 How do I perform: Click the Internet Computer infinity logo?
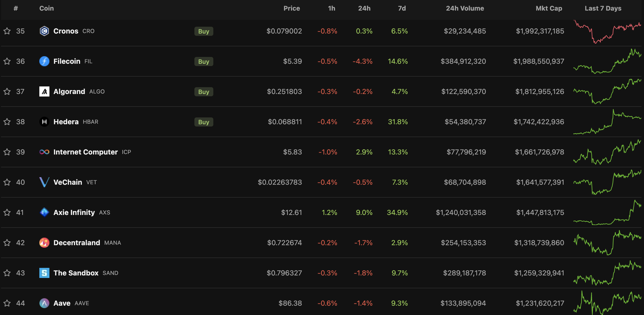44,152
